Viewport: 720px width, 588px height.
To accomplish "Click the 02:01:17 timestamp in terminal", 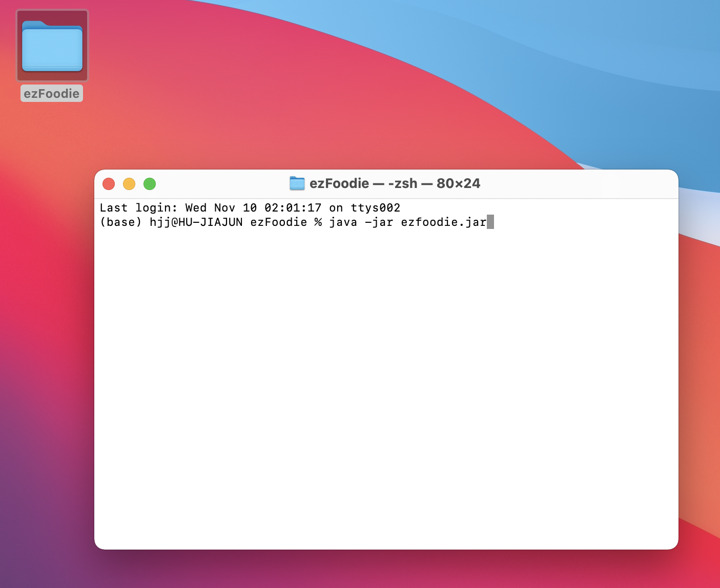I will tap(293, 208).
